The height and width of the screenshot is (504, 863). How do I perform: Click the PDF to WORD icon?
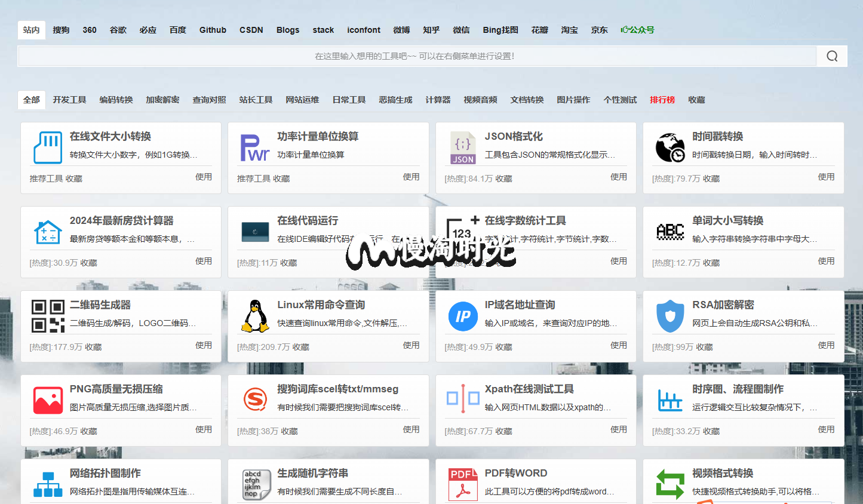(x=463, y=484)
